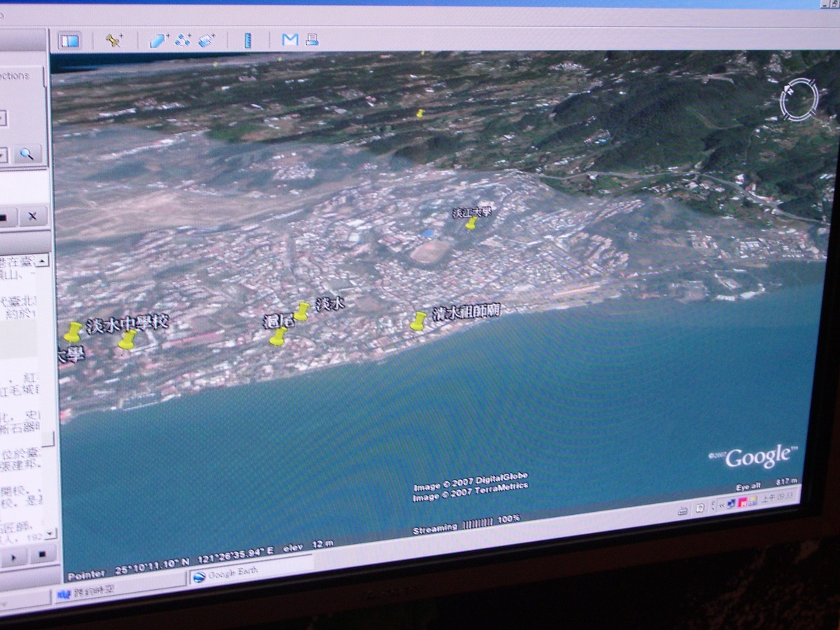This screenshot has height=630, width=840.
Task: Click scrollbar up arrow in places list
Action: (44, 260)
